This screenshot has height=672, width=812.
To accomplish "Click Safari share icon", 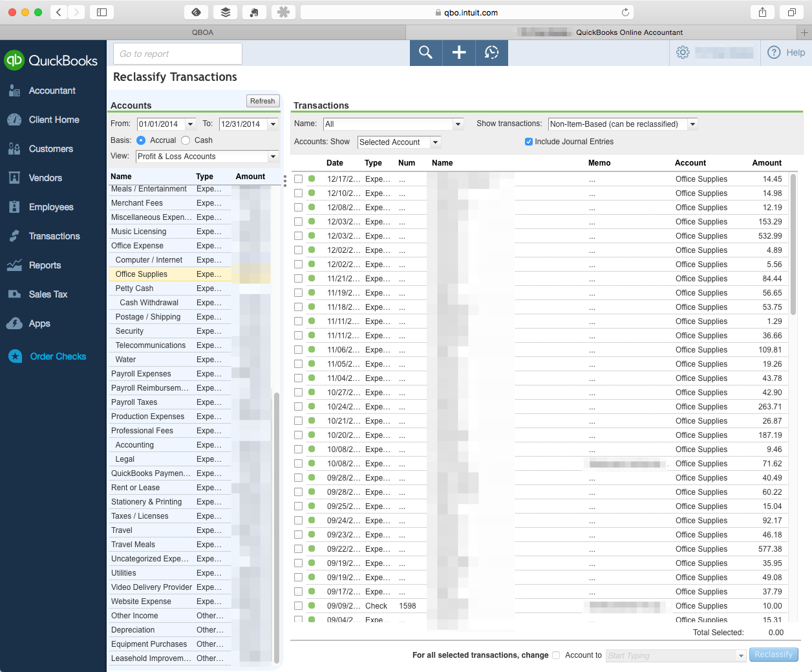I will coord(763,12).
